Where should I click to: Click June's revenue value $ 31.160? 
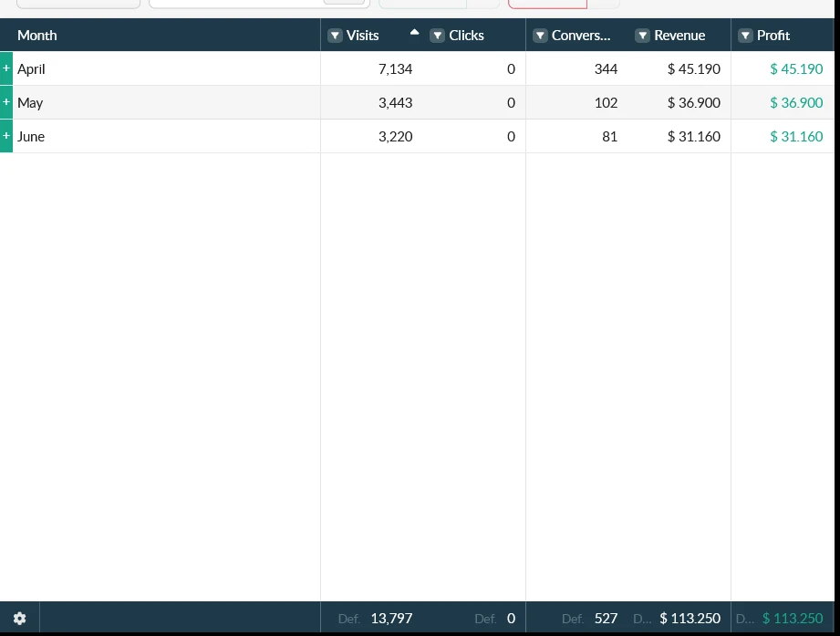(x=694, y=136)
